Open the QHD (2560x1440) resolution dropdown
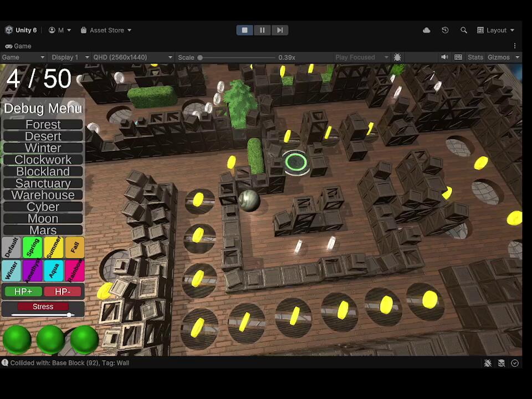532x399 pixels. (133, 57)
